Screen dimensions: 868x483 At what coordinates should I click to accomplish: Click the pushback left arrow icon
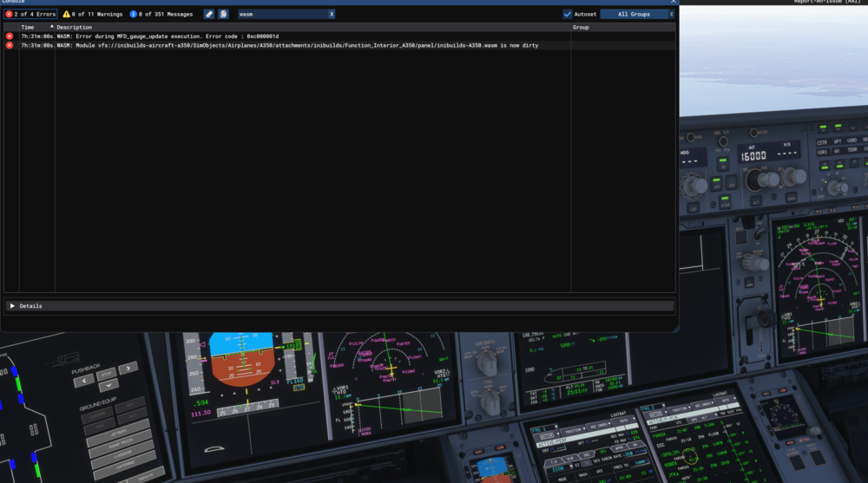[x=83, y=380]
